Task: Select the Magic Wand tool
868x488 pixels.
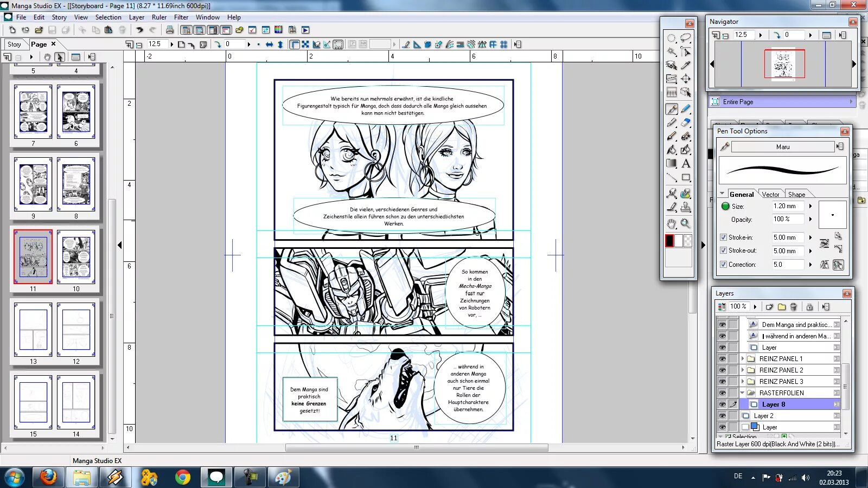Action: (672, 52)
